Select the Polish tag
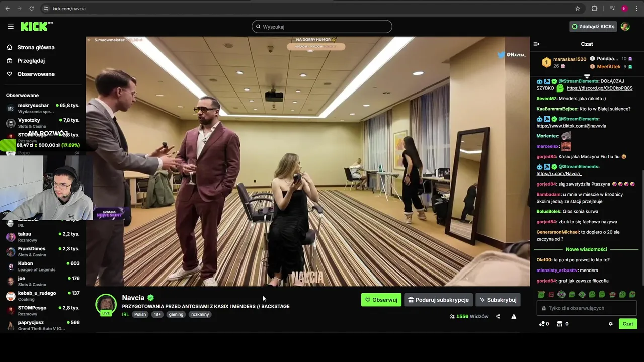 [x=140, y=314]
